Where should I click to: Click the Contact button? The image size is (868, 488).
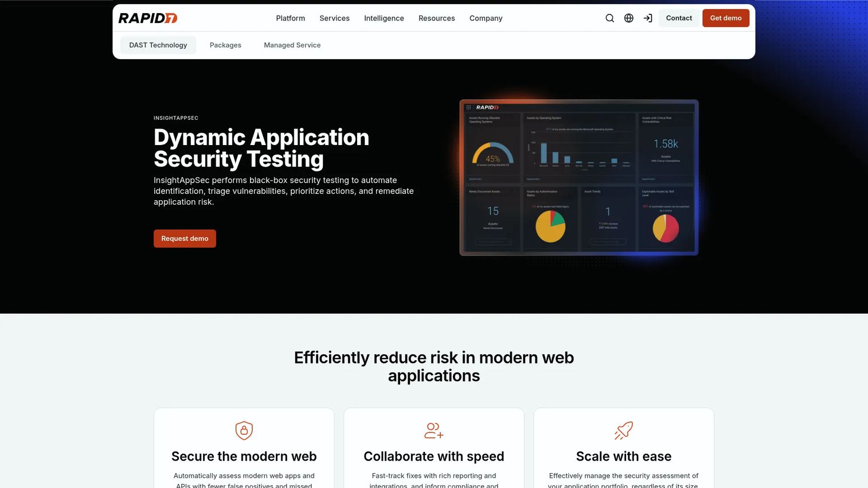point(679,18)
